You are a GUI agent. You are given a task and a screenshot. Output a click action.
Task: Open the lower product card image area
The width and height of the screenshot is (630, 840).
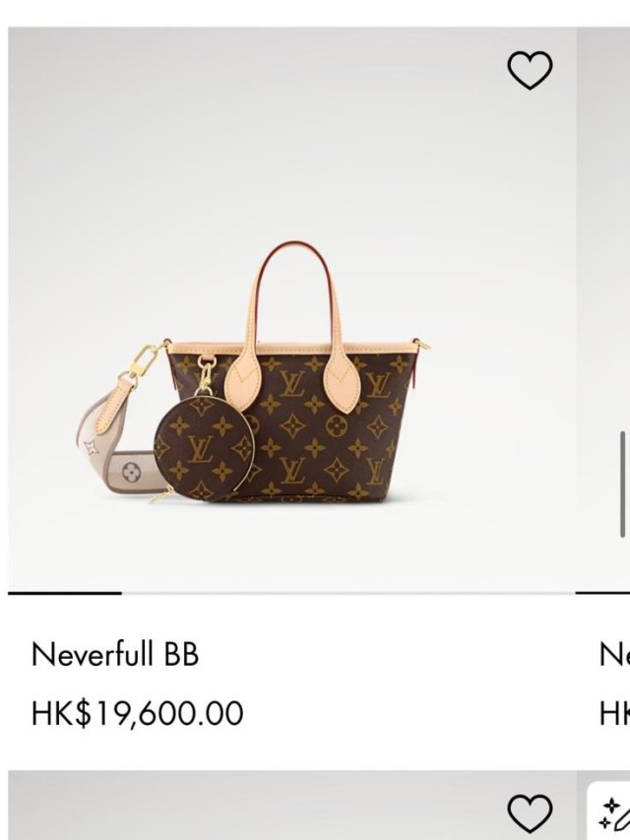pyautogui.click(x=291, y=806)
